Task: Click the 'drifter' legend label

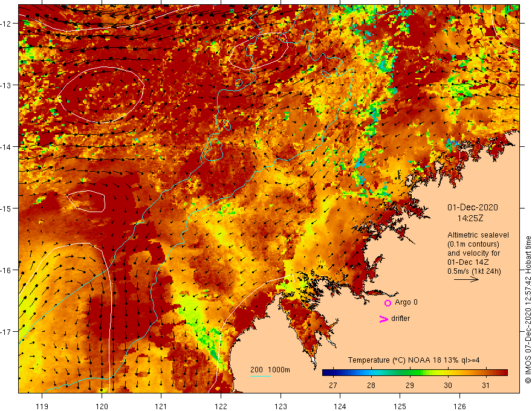Action: 400,319
